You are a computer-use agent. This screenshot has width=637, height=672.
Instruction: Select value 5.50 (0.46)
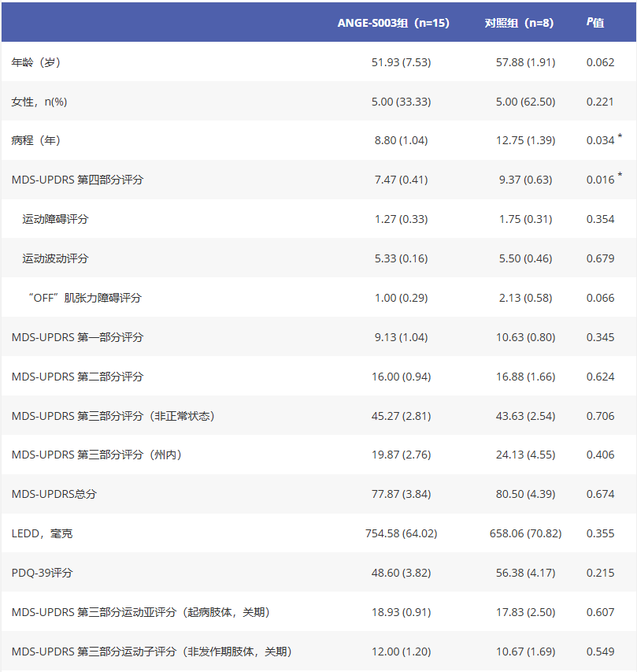pyautogui.click(x=526, y=259)
